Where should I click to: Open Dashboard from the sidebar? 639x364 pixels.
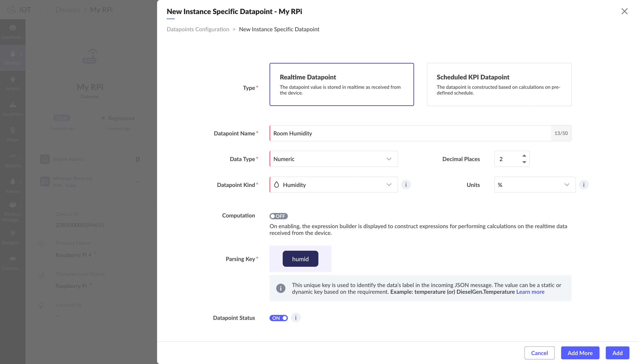(x=12, y=32)
